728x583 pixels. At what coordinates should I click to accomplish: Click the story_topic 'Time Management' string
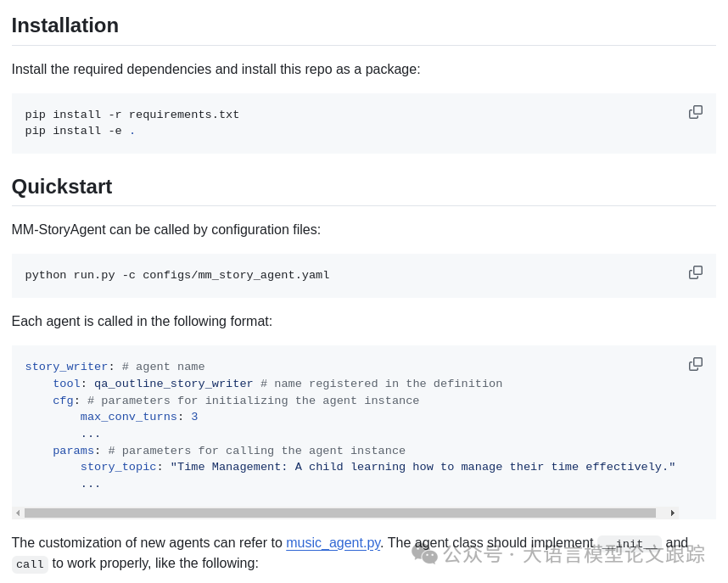(x=423, y=467)
